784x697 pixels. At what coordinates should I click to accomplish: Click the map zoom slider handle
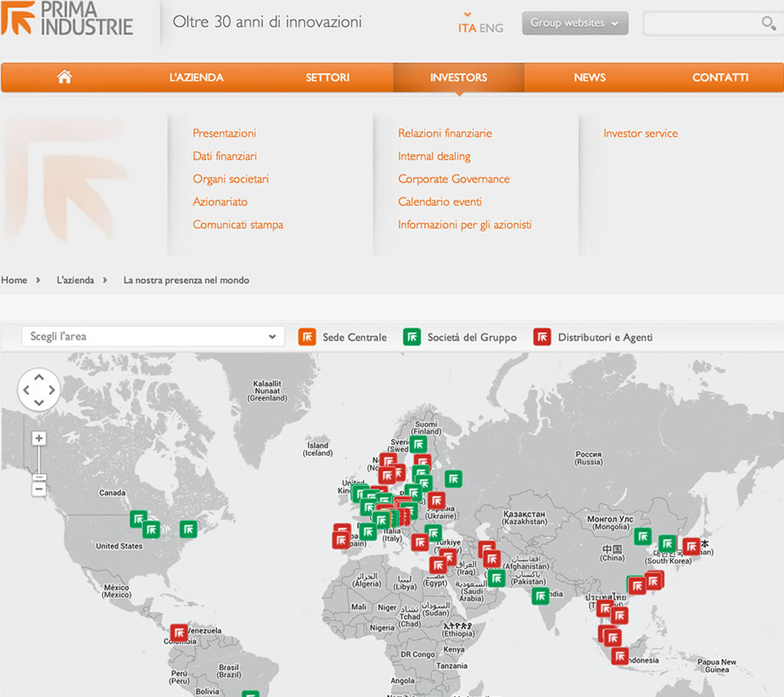[39, 477]
